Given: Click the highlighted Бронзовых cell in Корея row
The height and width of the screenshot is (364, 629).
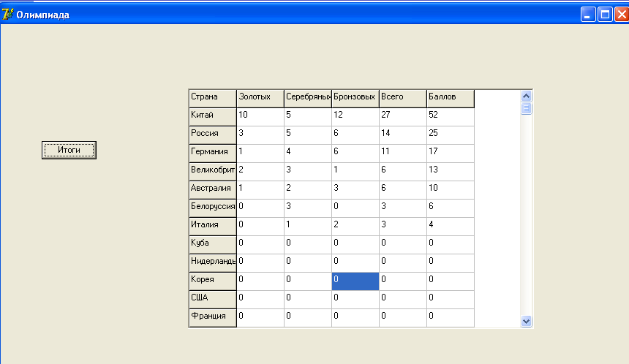Looking at the screenshot, I should 355,281.
